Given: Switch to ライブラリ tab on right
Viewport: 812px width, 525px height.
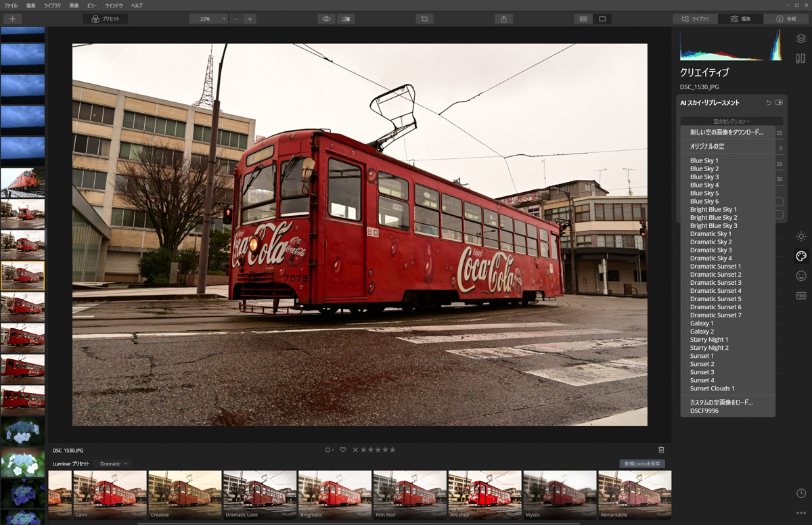Looking at the screenshot, I should pos(695,19).
